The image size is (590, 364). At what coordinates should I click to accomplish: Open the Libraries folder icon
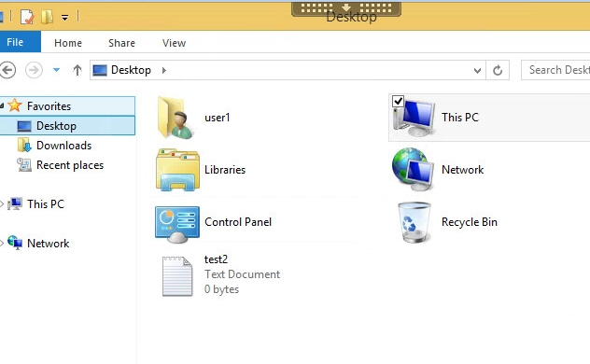click(x=177, y=170)
